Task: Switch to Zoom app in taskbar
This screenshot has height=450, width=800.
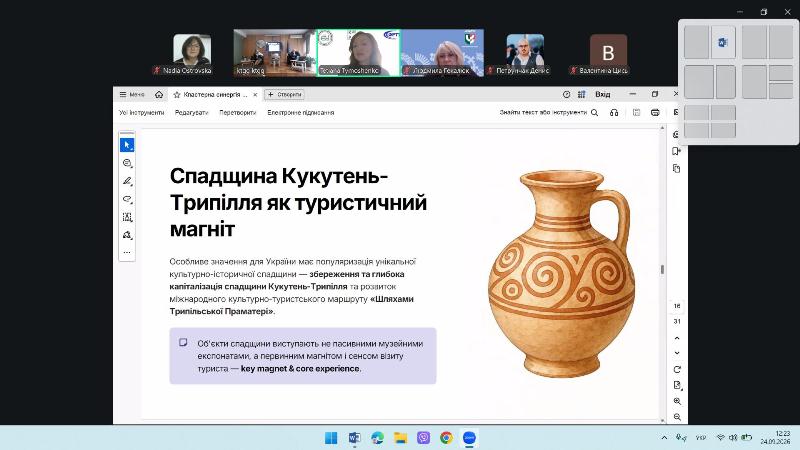Action: pyautogui.click(x=469, y=438)
